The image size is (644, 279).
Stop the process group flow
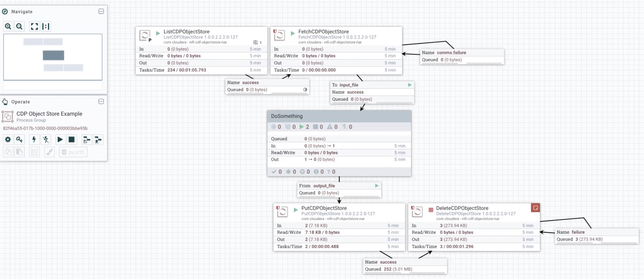click(72, 140)
